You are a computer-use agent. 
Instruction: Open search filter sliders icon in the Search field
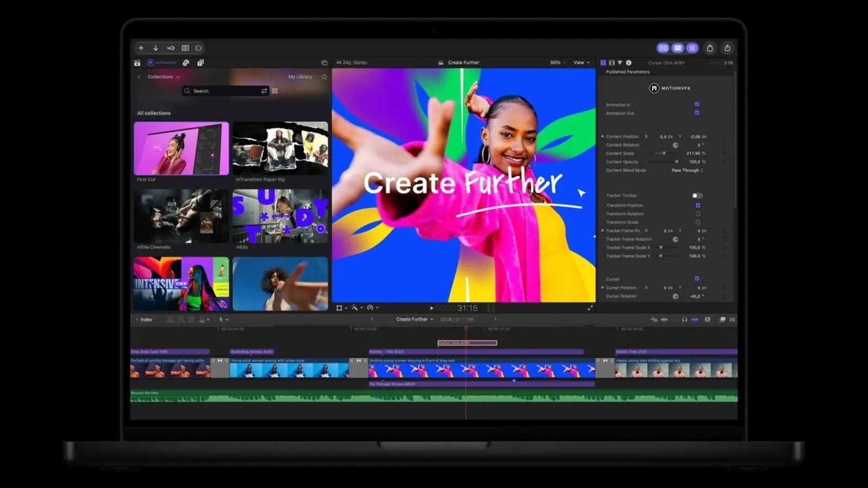pos(264,91)
